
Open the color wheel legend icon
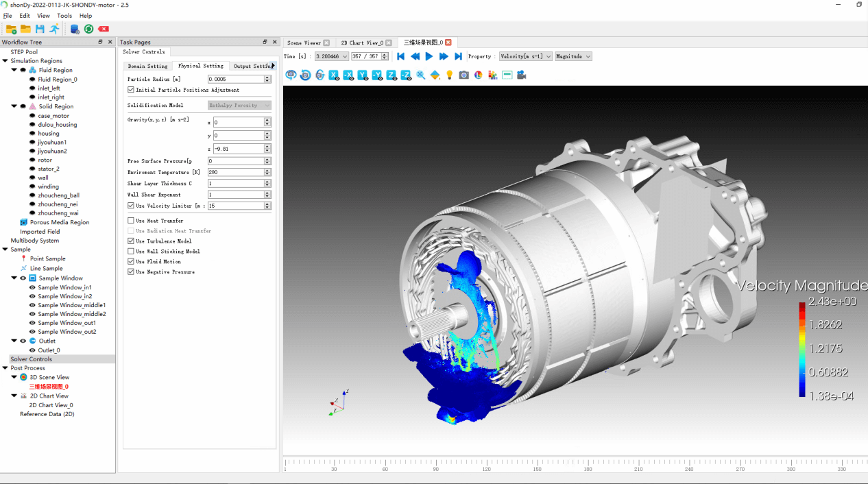coord(479,75)
